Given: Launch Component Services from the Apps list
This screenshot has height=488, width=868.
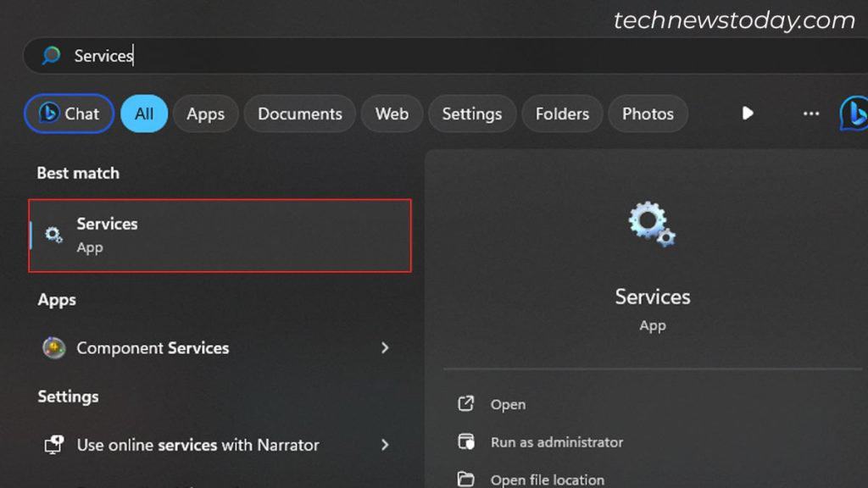Looking at the screenshot, I should pos(153,348).
